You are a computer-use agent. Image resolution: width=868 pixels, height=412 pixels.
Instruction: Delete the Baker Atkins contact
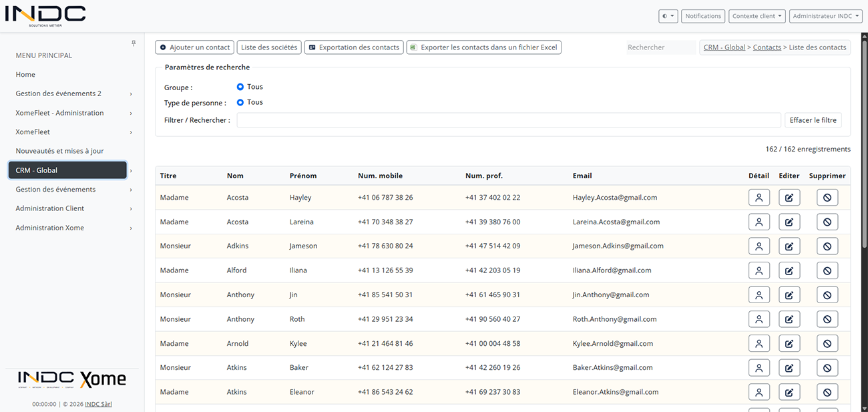coord(827,368)
